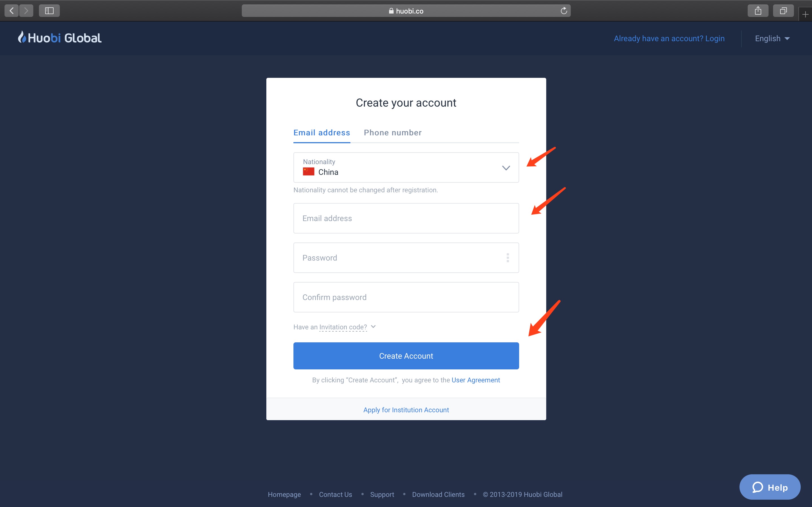The width and height of the screenshot is (812, 507).
Task: Click the sidebar toggle icon in toolbar
Action: coord(49,10)
